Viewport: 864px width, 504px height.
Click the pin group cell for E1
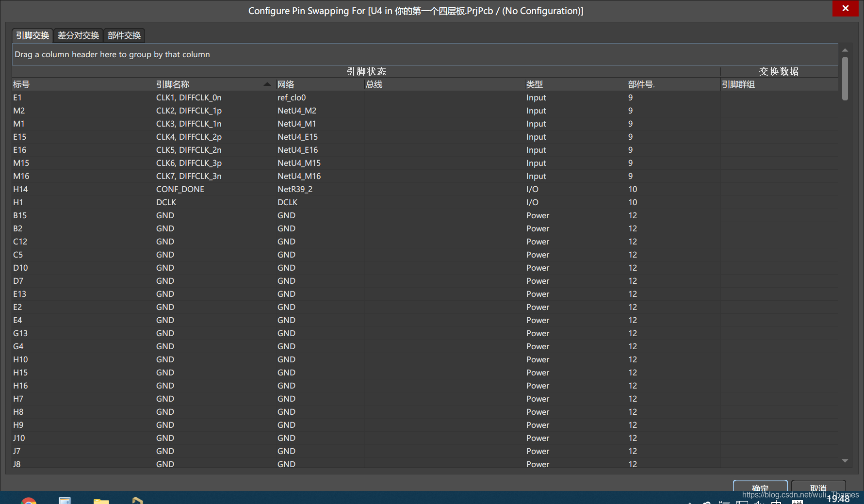tap(779, 98)
